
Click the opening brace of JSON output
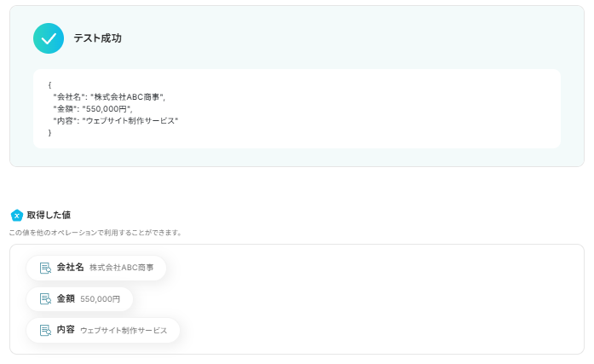click(49, 85)
